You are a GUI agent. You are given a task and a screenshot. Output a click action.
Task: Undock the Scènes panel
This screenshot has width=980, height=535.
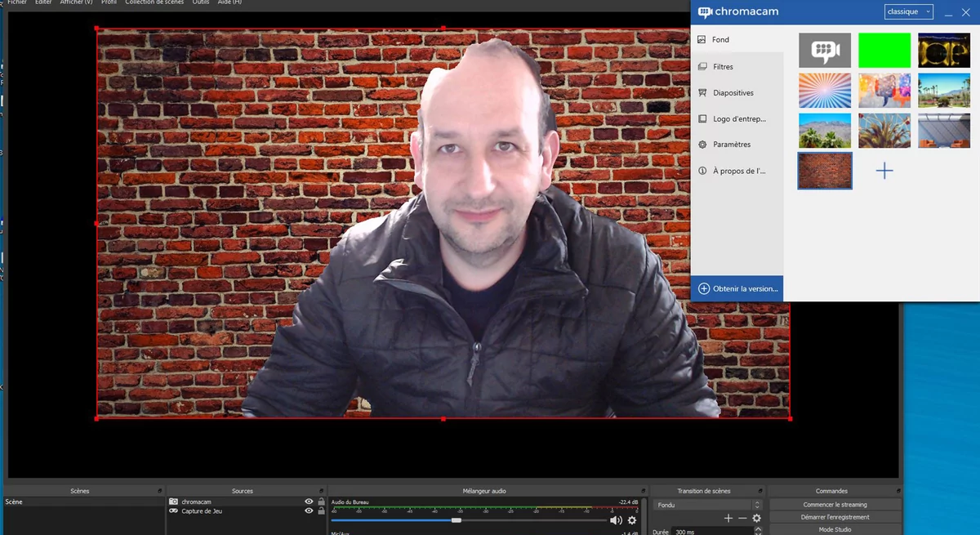[160, 491]
